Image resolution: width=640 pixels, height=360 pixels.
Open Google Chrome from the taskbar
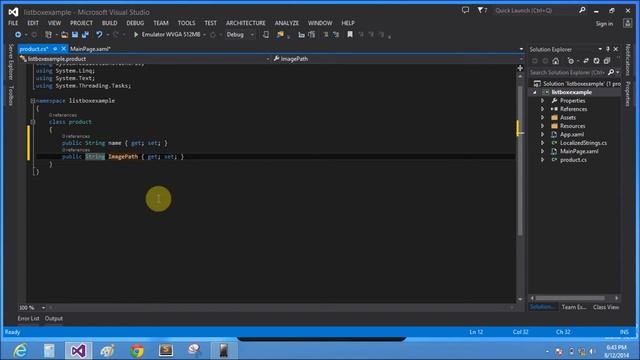tap(137, 351)
